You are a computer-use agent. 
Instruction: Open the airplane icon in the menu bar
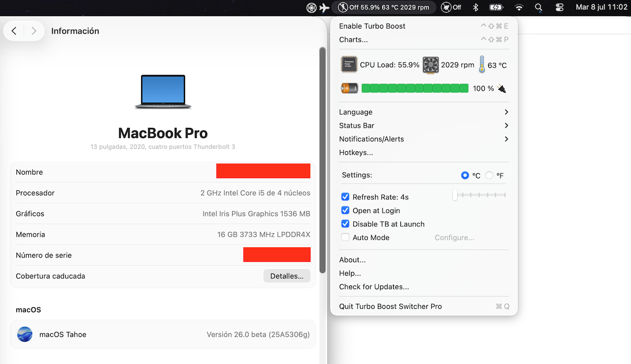coord(324,8)
